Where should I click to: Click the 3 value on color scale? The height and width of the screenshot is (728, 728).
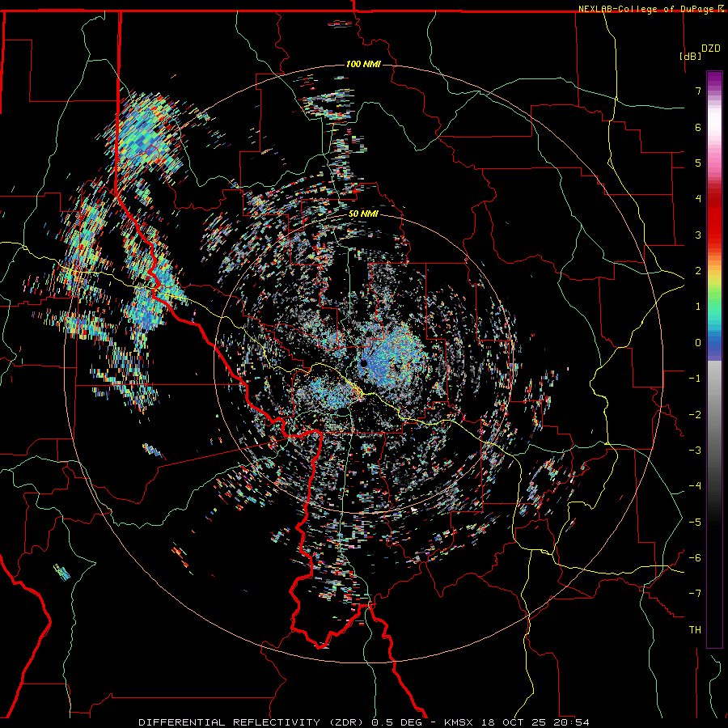click(698, 235)
